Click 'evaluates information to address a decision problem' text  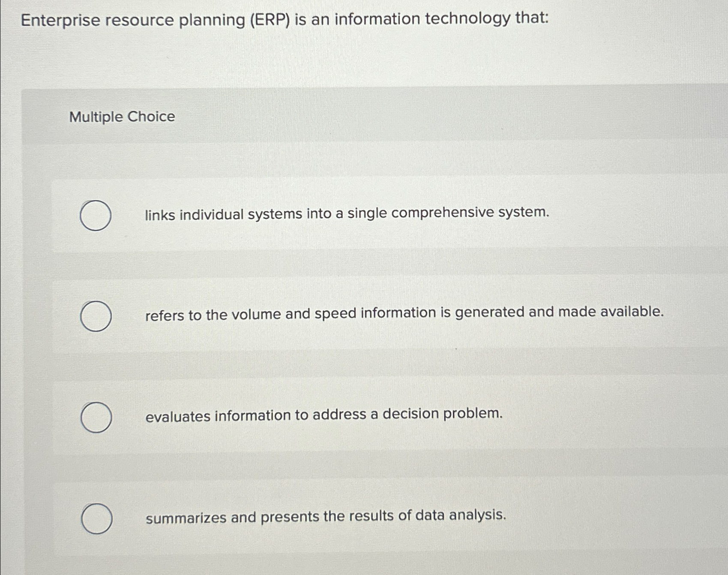click(324, 415)
